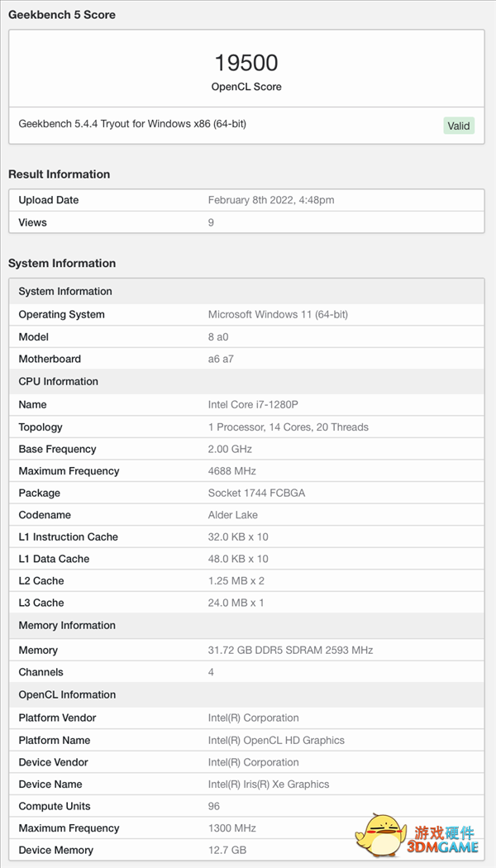Select the 31.72 GB DDR5 SDRAM memory value
The width and height of the screenshot is (496, 868).
click(x=291, y=650)
